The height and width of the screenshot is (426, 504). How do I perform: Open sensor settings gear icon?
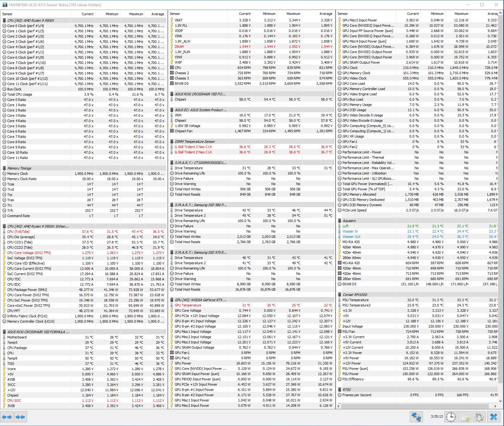[x=479, y=417]
